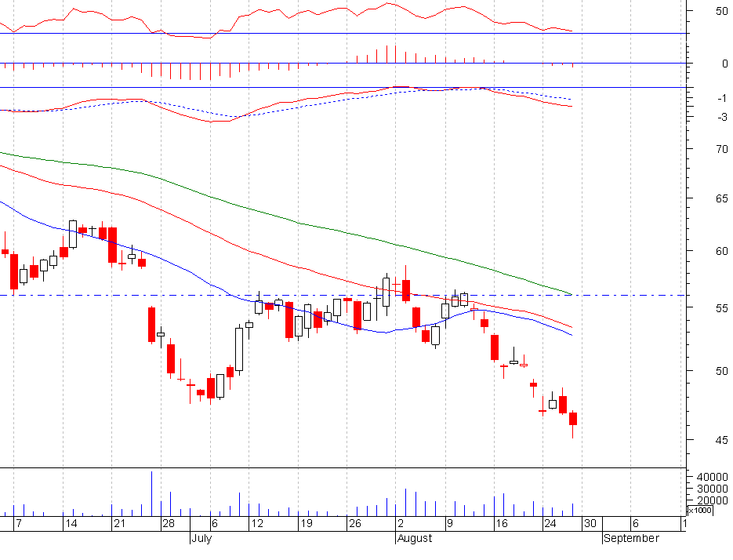
Task: Click the 'x1000' volume multiplier label
Action: (700, 510)
